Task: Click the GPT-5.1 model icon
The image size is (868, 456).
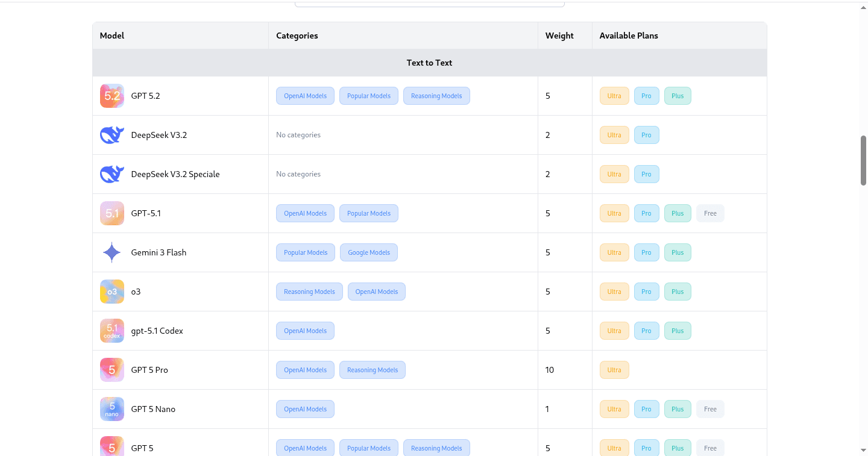Action: pos(112,213)
